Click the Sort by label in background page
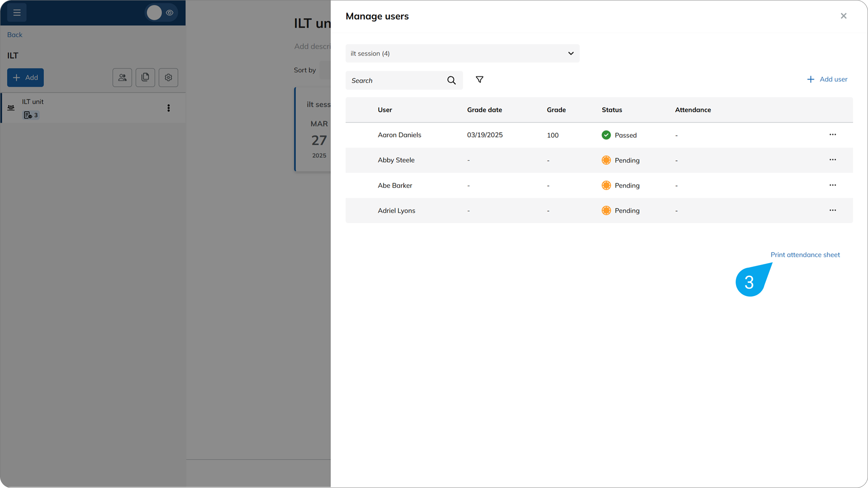The height and width of the screenshot is (488, 868). tap(305, 70)
